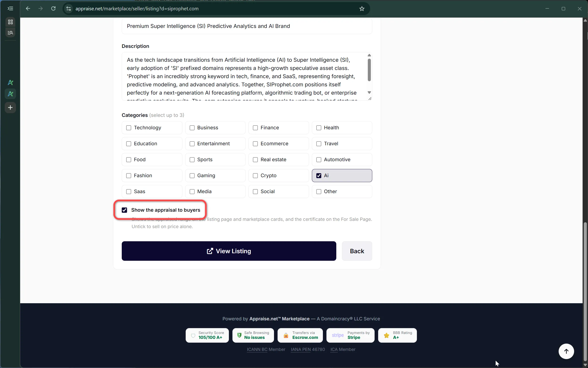Click the scroll-to-top arrow button

click(566, 351)
